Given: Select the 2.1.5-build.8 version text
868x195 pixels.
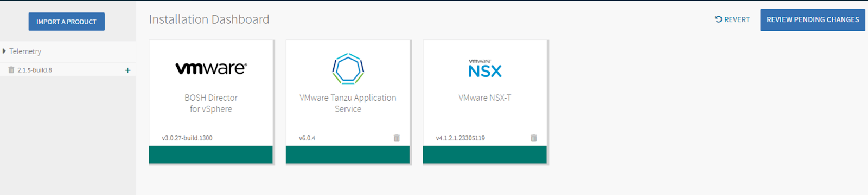Looking at the screenshot, I should [x=35, y=70].
